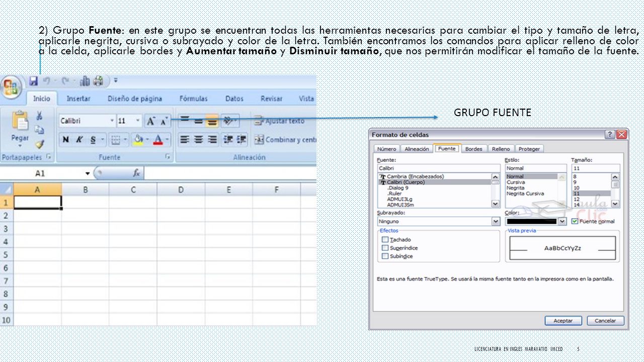Copy selection with the copy icon

point(39,130)
